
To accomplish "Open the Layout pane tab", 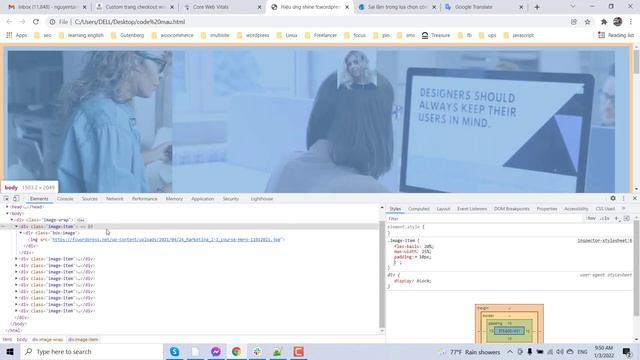I will [x=443, y=209].
